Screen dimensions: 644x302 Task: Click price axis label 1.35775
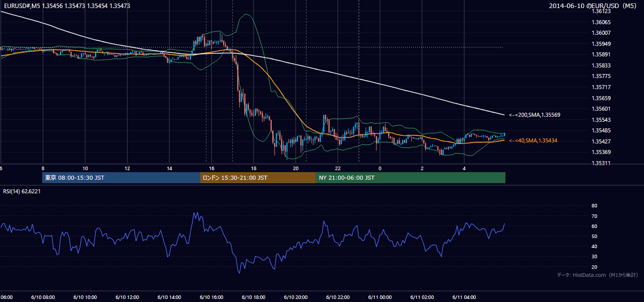pyautogui.click(x=601, y=76)
